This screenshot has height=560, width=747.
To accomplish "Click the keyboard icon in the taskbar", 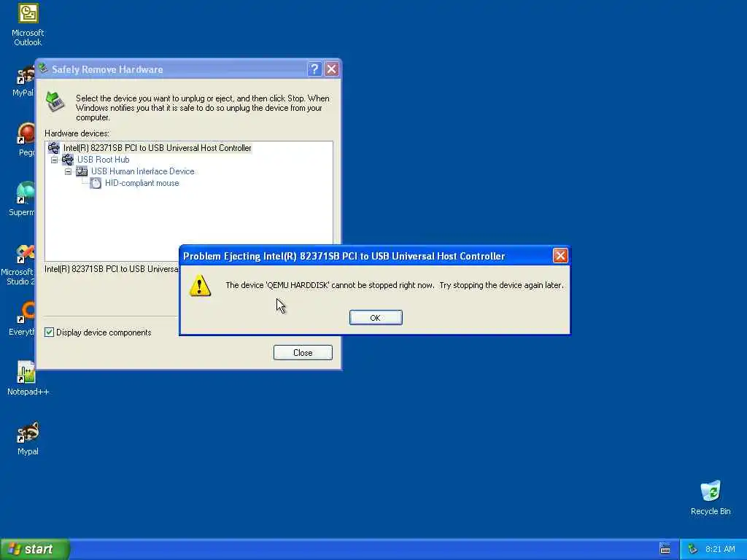I will [665, 549].
